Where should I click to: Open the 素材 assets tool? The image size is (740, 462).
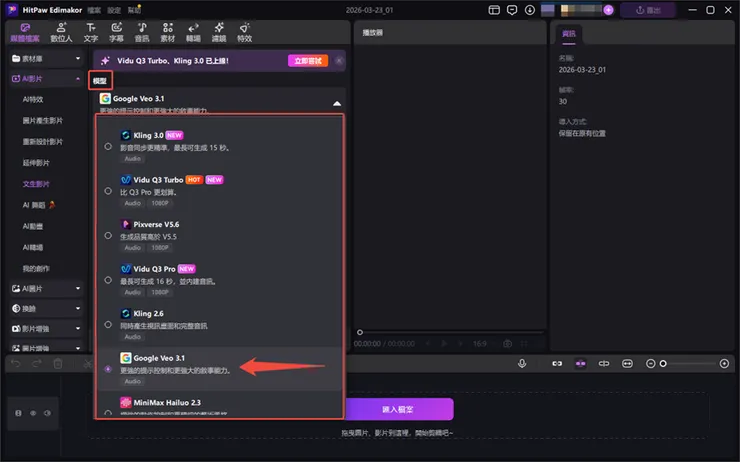pyautogui.click(x=168, y=32)
